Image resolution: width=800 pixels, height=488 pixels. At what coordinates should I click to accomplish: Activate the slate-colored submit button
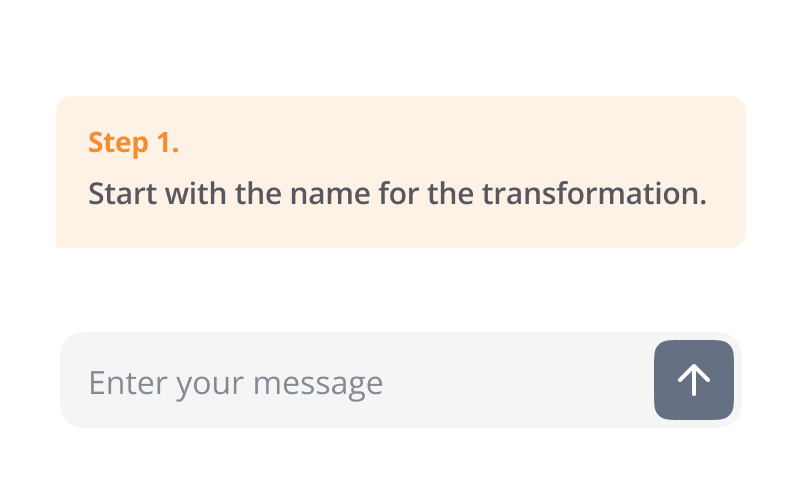pos(694,380)
